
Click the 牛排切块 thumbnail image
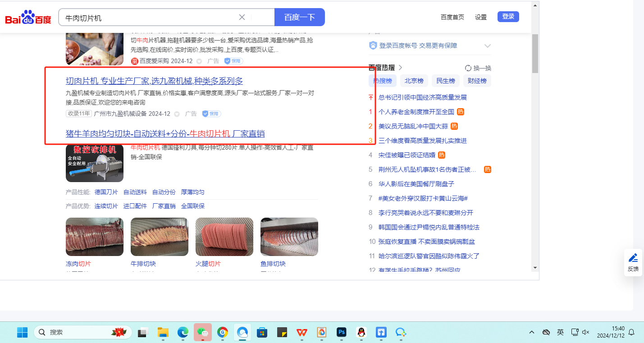160,237
